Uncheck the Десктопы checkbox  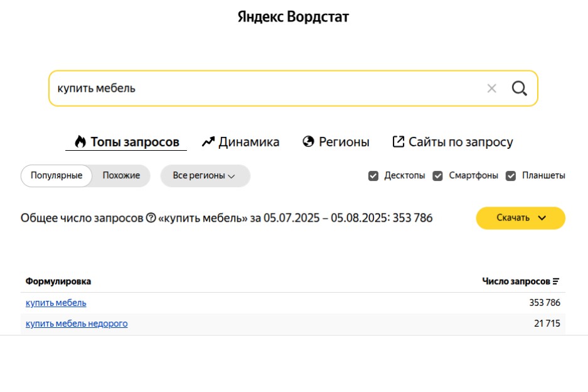point(373,176)
